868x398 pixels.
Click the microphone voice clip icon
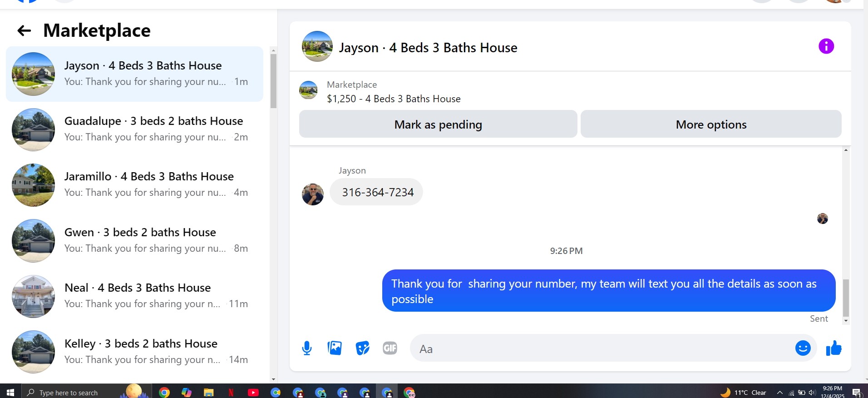point(307,348)
